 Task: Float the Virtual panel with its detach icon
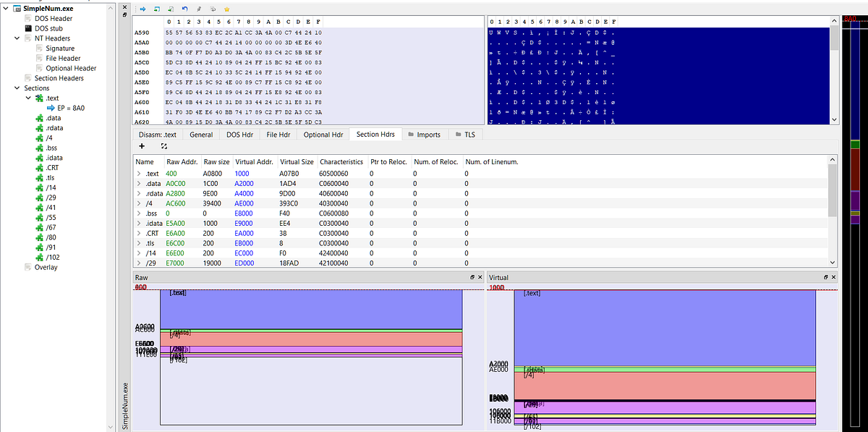[x=825, y=277]
